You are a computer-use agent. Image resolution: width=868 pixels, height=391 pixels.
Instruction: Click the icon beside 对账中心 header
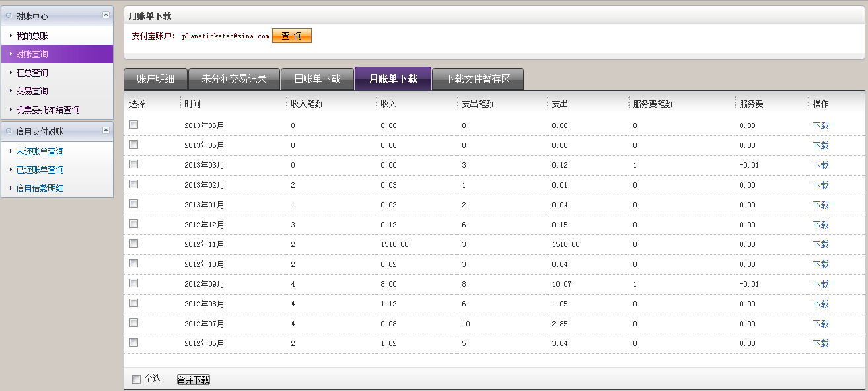tap(9, 15)
